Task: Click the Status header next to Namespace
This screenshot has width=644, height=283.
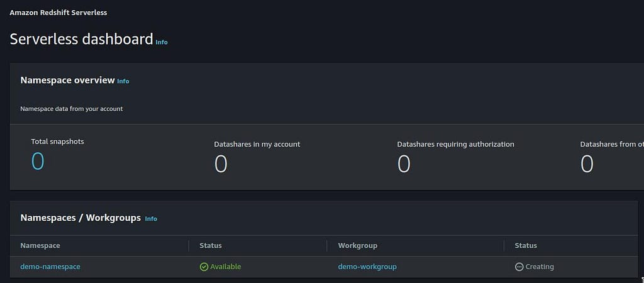Action: coord(210,246)
